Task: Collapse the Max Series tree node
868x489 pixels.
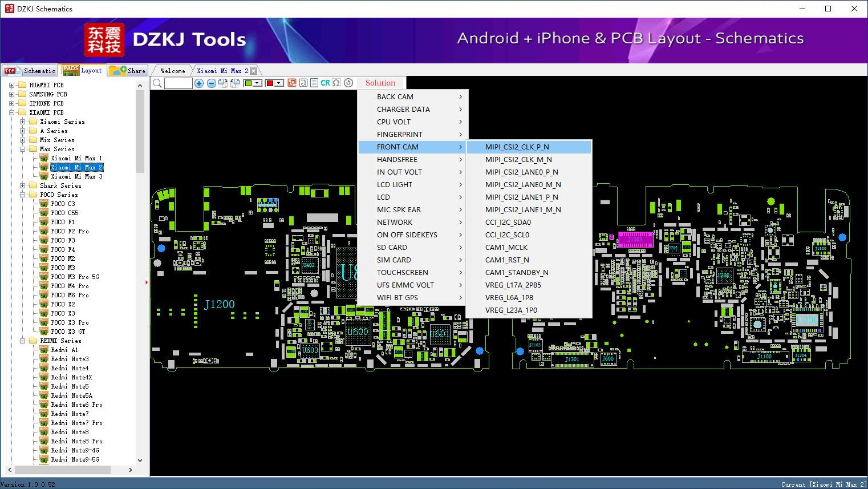Action: (x=22, y=149)
